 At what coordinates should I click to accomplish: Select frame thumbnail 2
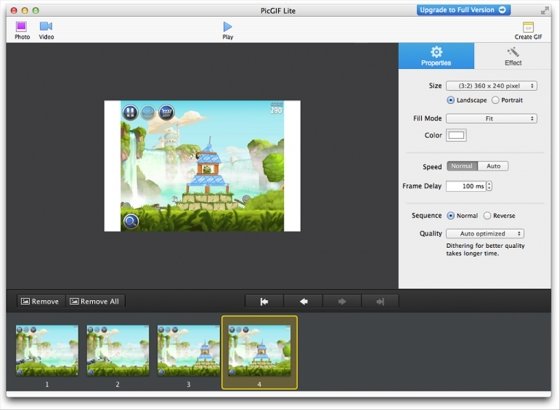[118, 350]
